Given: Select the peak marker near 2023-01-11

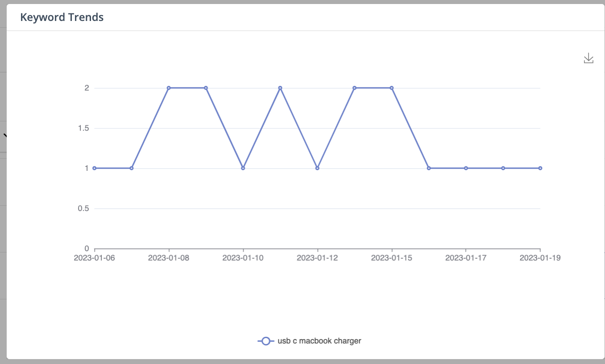Looking at the screenshot, I should [x=280, y=88].
